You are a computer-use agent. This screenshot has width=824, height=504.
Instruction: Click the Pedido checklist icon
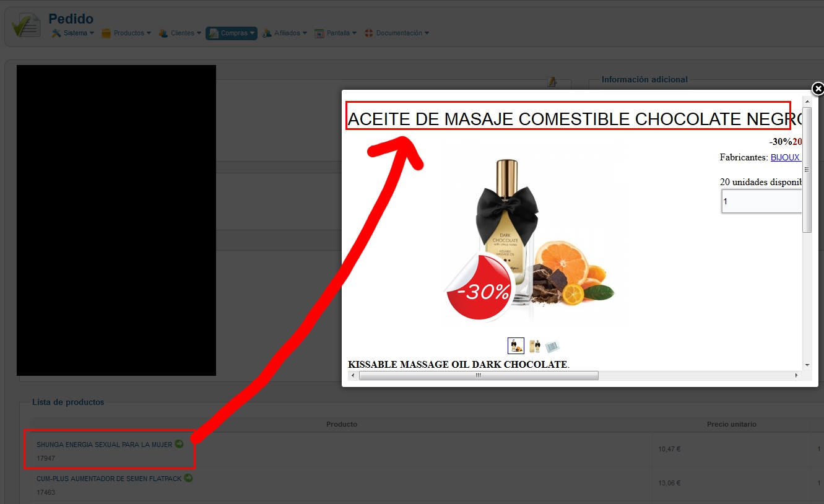[x=26, y=25]
